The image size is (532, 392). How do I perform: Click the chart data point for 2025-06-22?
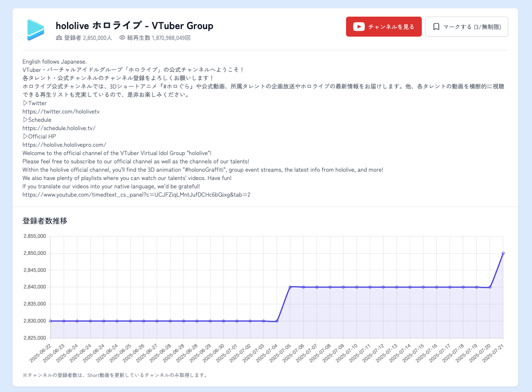pyautogui.click(x=50, y=321)
